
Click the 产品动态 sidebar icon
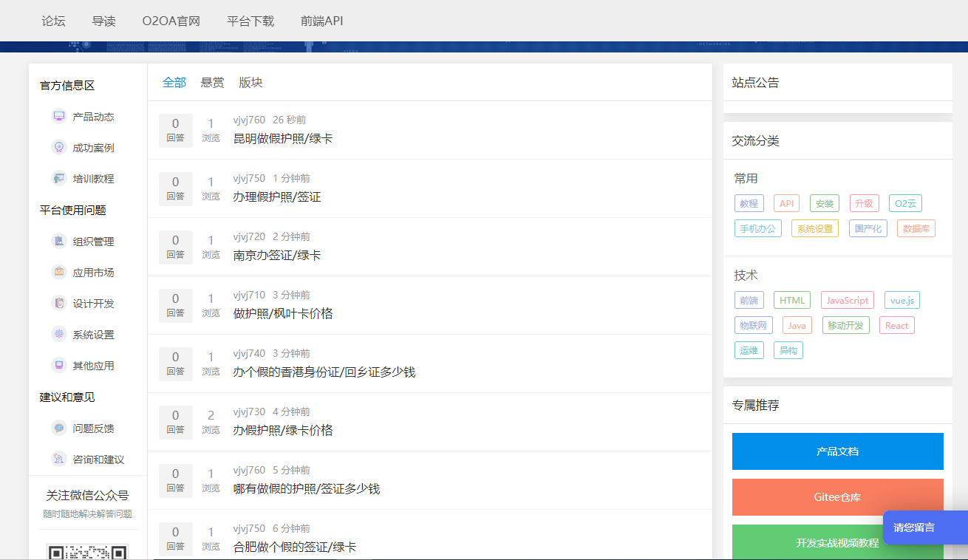coord(59,117)
